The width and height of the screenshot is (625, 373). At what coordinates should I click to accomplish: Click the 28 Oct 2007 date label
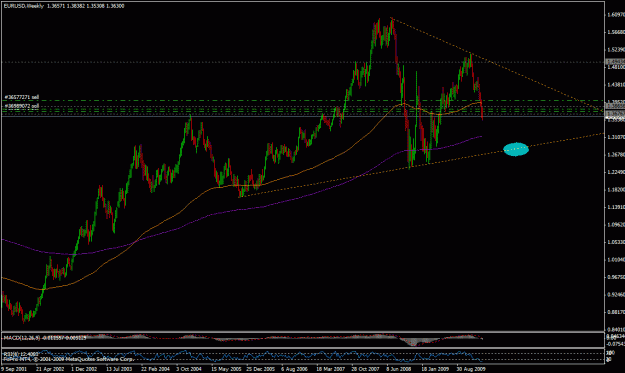[x=366, y=369]
